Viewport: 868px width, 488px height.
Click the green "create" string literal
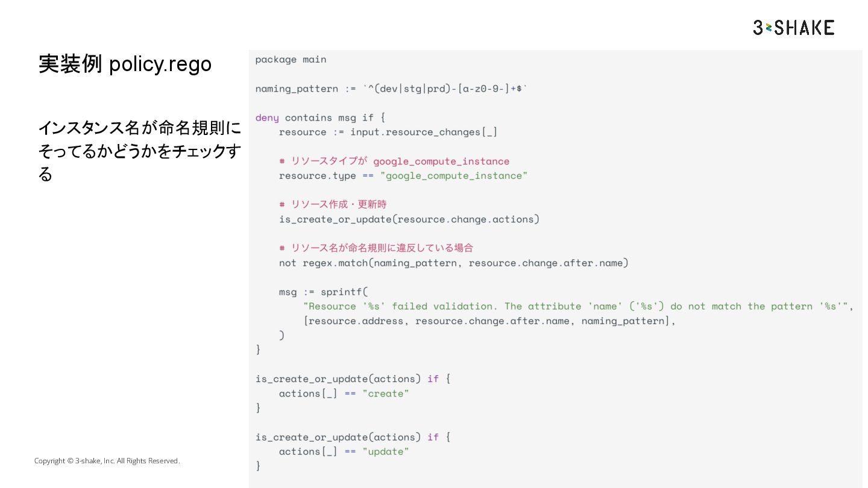coord(385,393)
